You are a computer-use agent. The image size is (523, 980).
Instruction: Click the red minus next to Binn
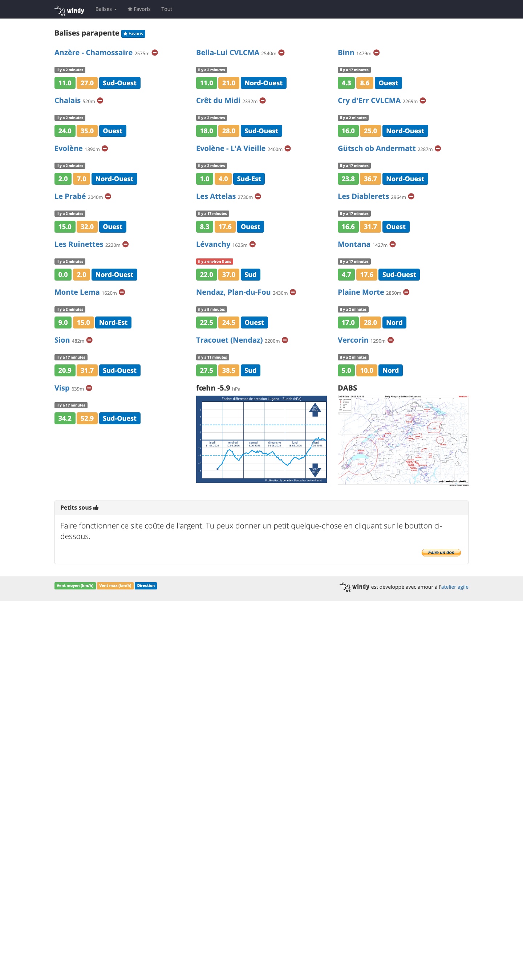point(377,53)
